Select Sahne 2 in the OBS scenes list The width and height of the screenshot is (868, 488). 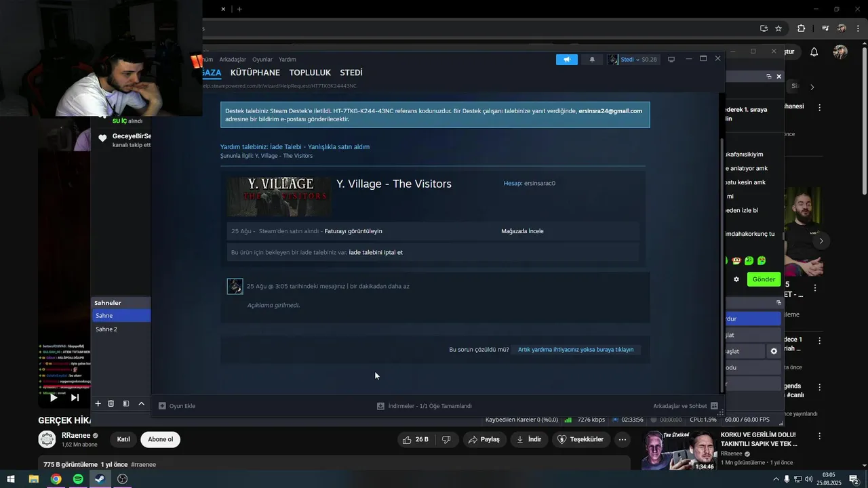(121, 329)
